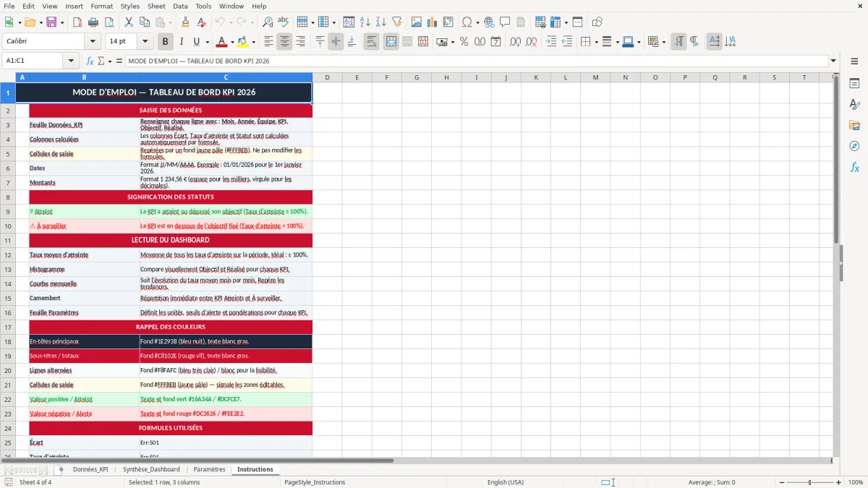The image size is (868, 488).
Task: Toggle AutoFilter funnel icon
Action: pos(397,22)
